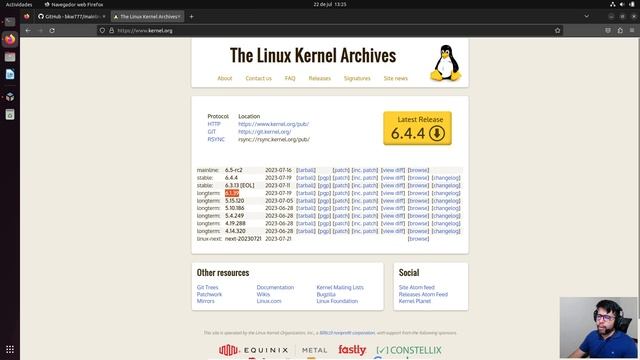
Task: Open the Files manager in the dock
Action: [x=10, y=57]
